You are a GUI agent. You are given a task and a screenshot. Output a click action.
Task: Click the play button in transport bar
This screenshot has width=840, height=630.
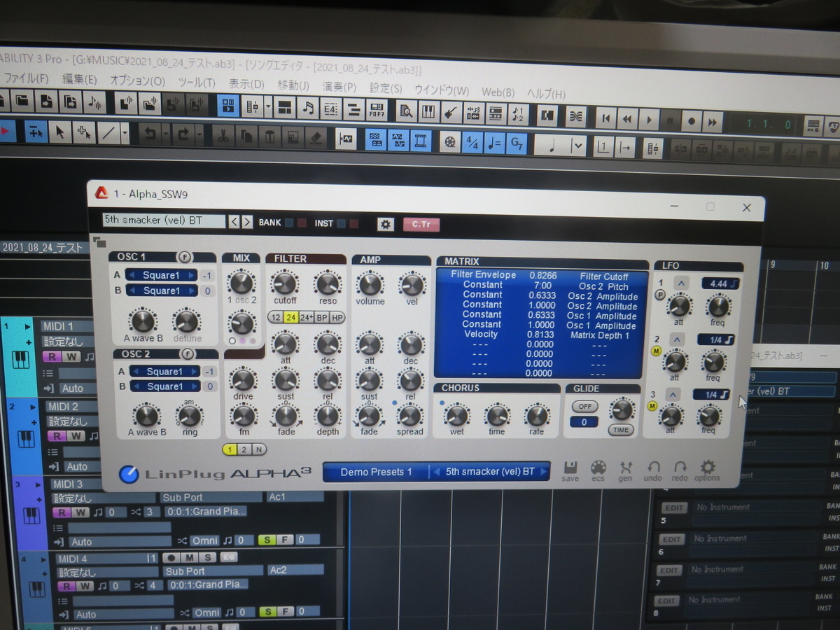coord(648,120)
